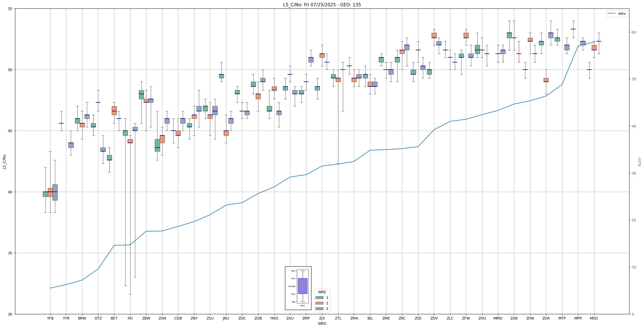Click the ELEV right axis label
This screenshot has width=644, height=328.
point(640,162)
